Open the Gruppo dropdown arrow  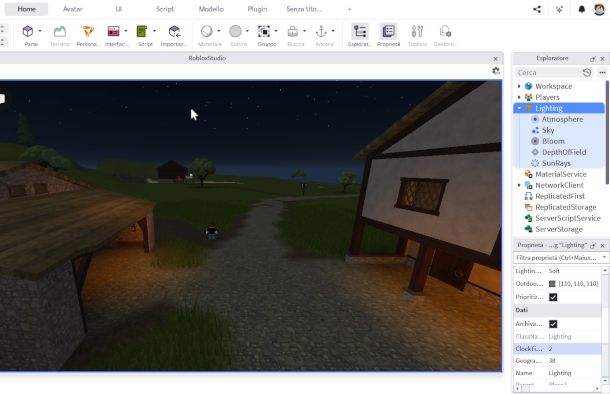pyautogui.click(x=276, y=31)
